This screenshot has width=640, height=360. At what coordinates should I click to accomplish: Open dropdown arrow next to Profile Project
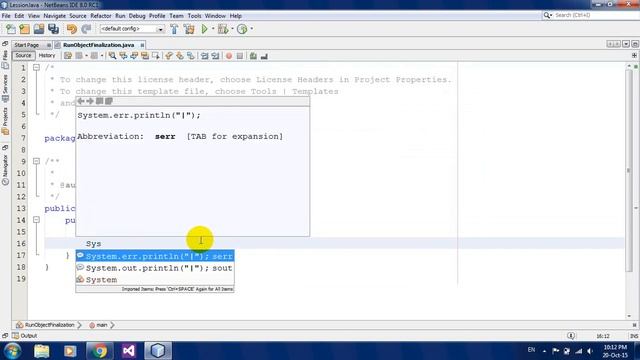pos(251,29)
